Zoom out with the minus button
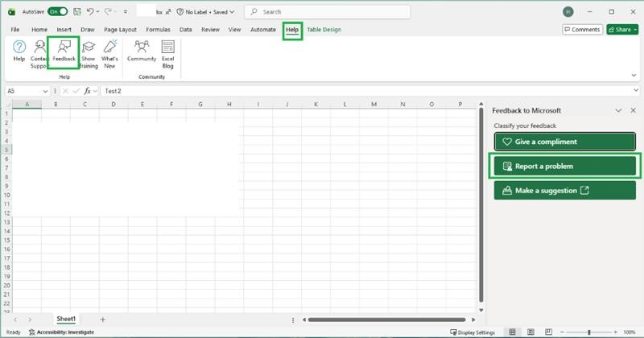Screen dimensions: 644x338 pyautogui.click(x=562, y=332)
